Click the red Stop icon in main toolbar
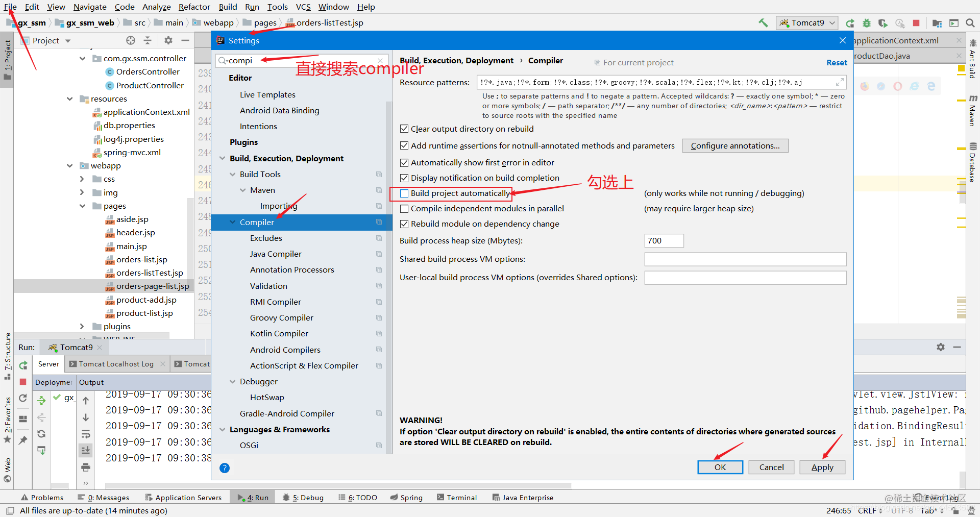Image resolution: width=980 pixels, height=517 pixels. tap(916, 23)
